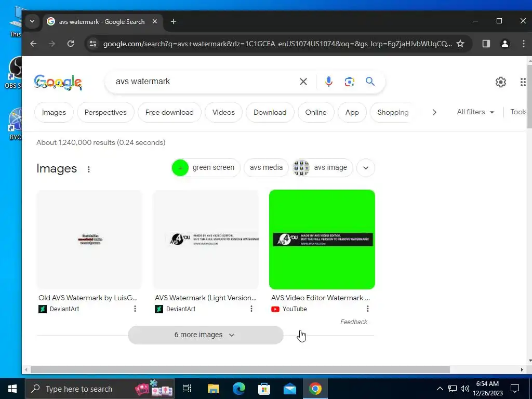Open Google quick settings gear
Screen dimensions: 532x399
[x=501, y=82]
